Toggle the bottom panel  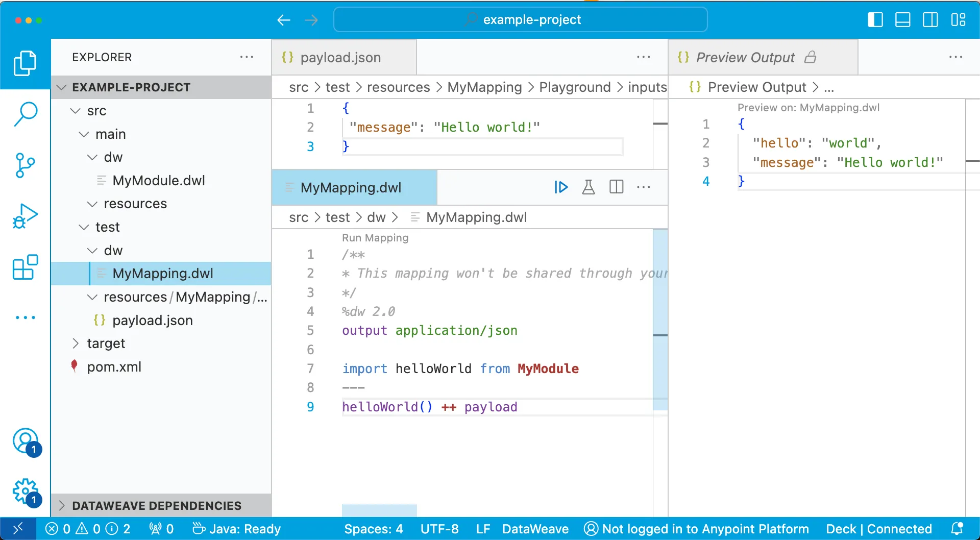902,20
